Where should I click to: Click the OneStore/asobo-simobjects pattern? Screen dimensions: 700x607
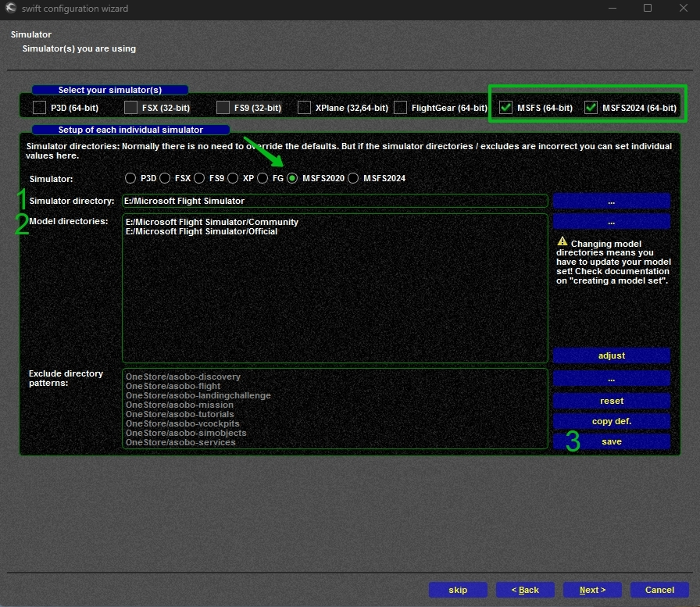click(186, 433)
